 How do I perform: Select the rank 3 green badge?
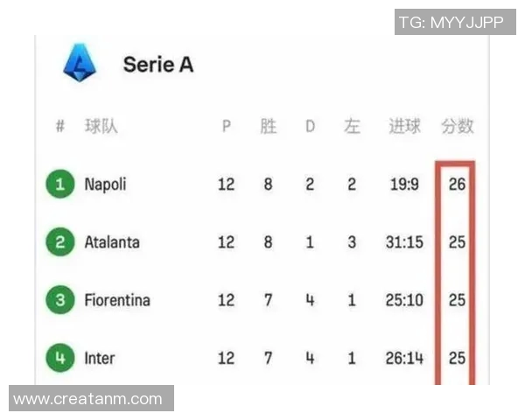tap(59, 300)
